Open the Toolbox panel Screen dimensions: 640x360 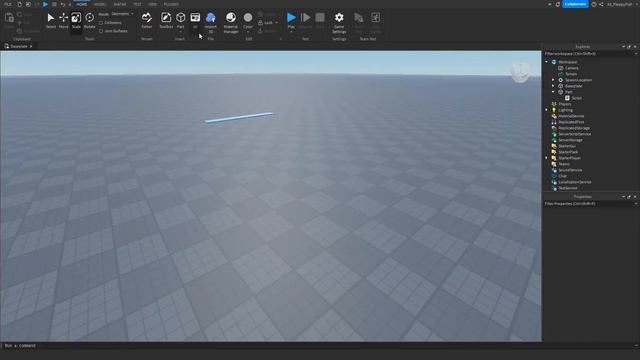(166, 20)
